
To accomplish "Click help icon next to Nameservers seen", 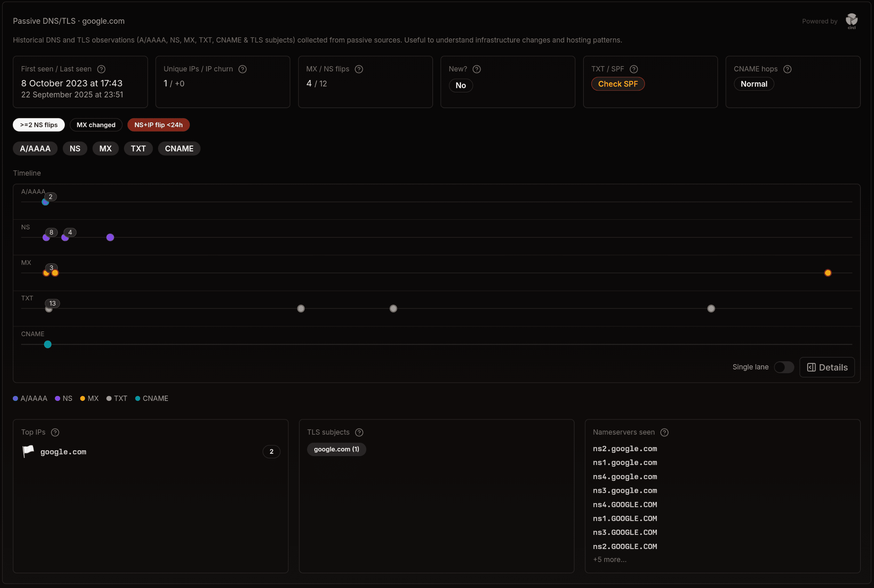I will [x=664, y=432].
